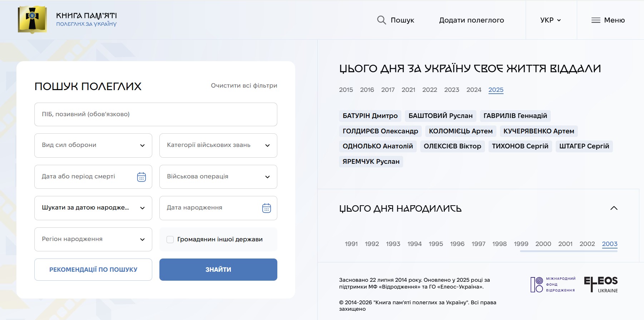Open calendar icon in birth date field

pos(267,208)
